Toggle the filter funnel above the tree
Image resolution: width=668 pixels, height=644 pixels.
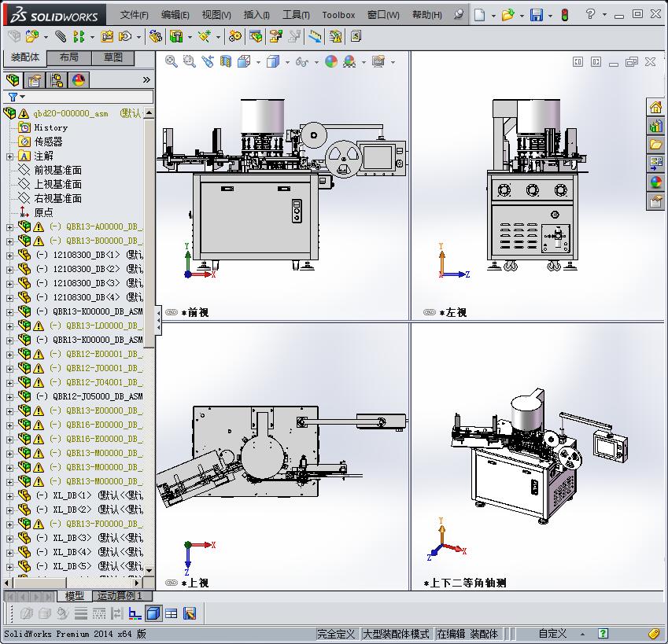coord(13,94)
